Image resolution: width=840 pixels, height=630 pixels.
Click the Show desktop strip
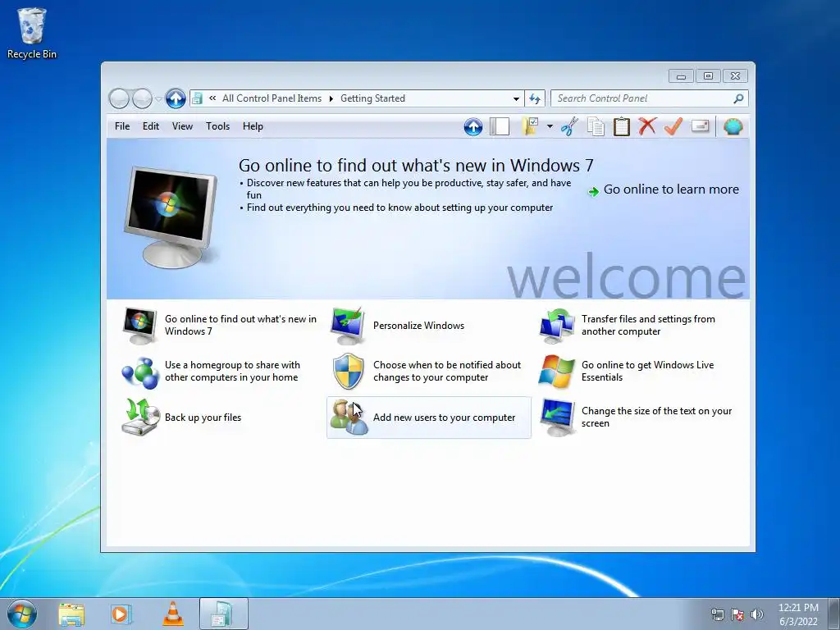point(833,614)
